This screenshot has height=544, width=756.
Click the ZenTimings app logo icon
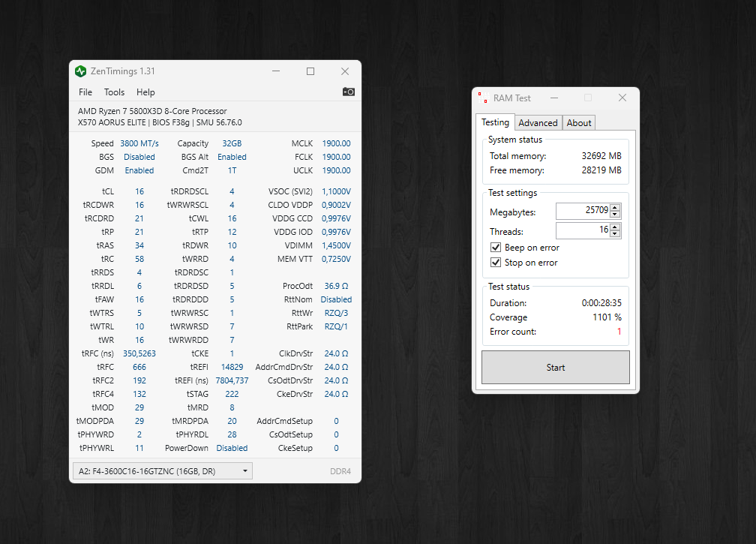[x=80, y=71]
